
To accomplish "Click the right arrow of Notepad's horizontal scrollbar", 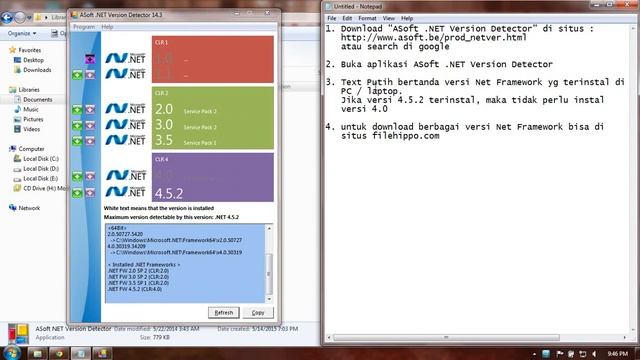I will click(x=624, y=338).
